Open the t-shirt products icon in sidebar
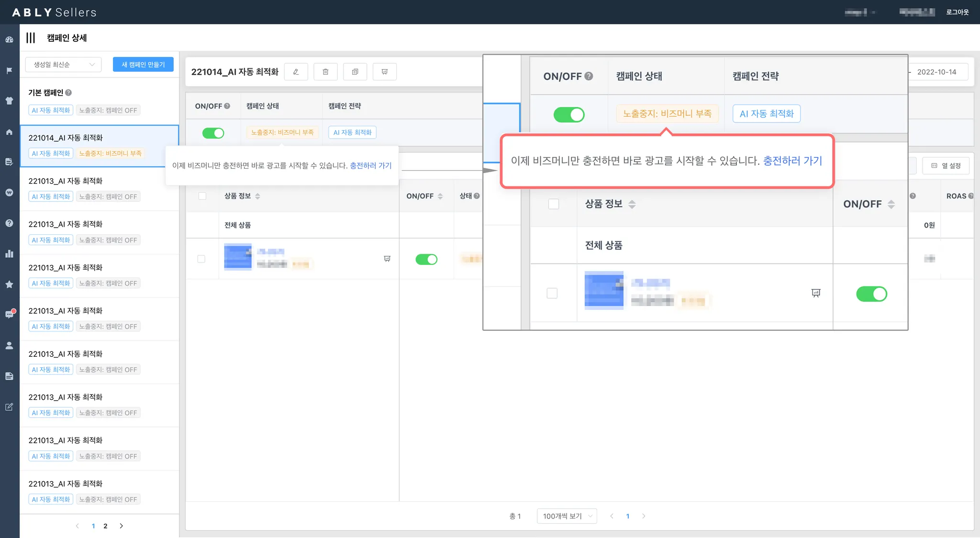980x538 pixels. pos(9,100)
